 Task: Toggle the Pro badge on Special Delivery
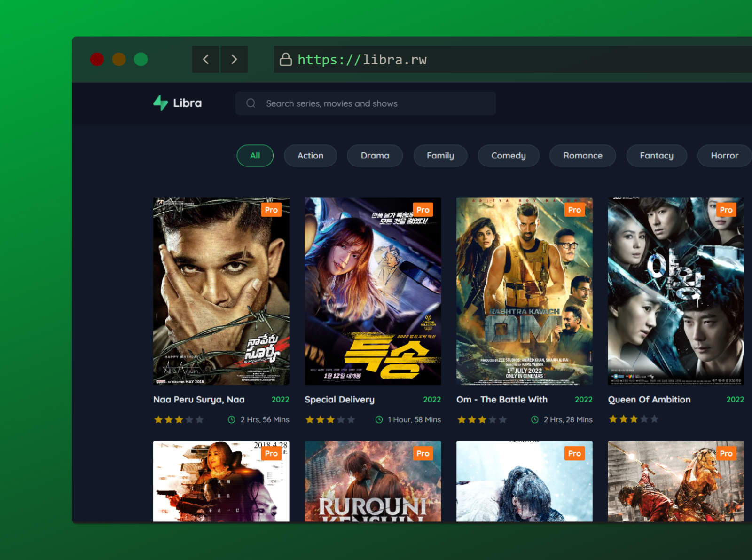point(422,210)
